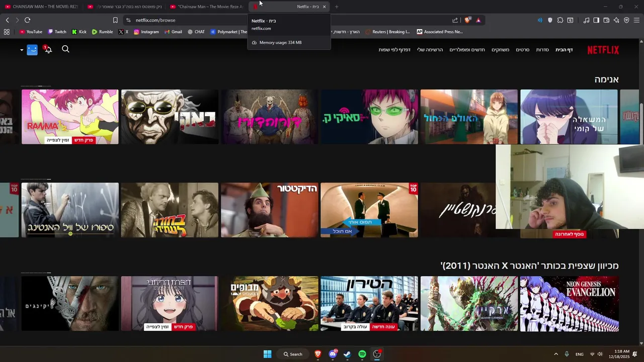The width and height of the screenshot is (644, 362).
Task: Bookmark this page icon
Action: pyautogui.click(x=115, y=20)
